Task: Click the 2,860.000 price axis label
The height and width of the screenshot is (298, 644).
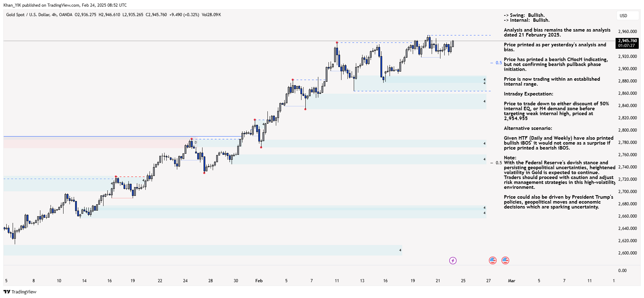Action: (628, 93)
